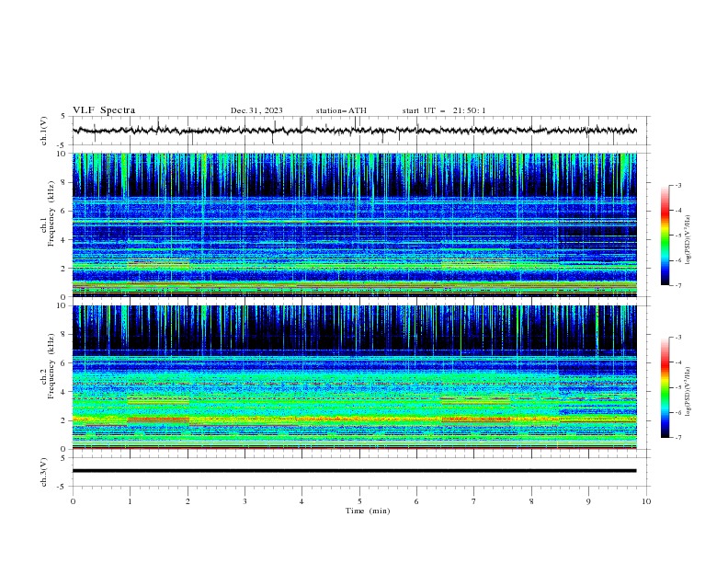Click the "5" tick on ch.1(V) axis
Viewport: 728px width, 563px height.
(x=63, y=116)
